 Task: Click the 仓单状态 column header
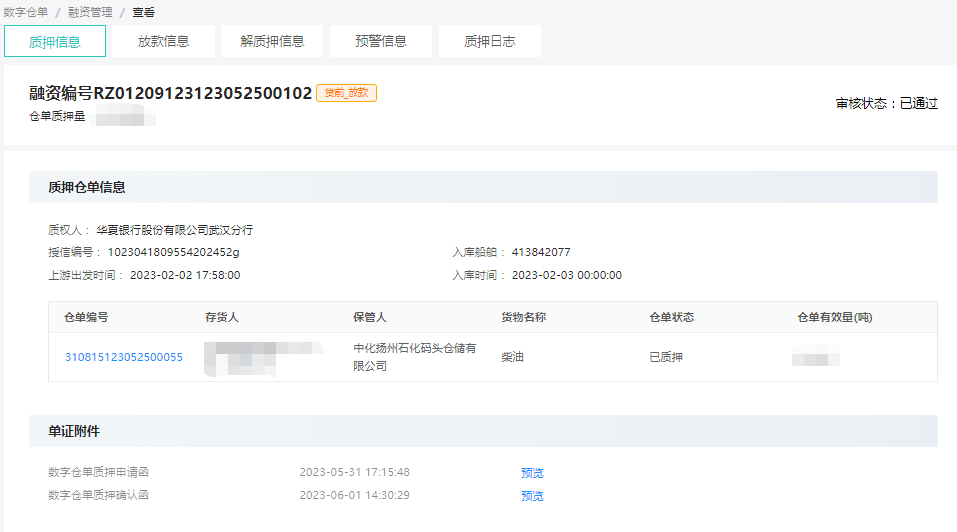671,317
